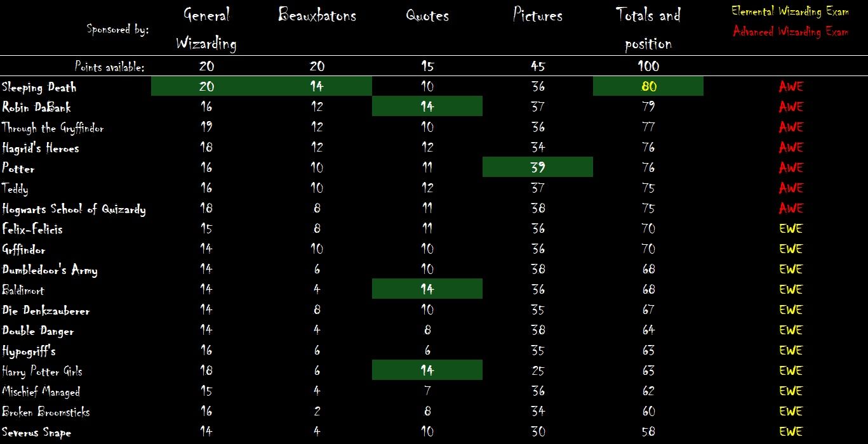The width and height of the screenshot is (868, 444).
Task: Select the Quotes column header
Action: [x=427, y=16]
